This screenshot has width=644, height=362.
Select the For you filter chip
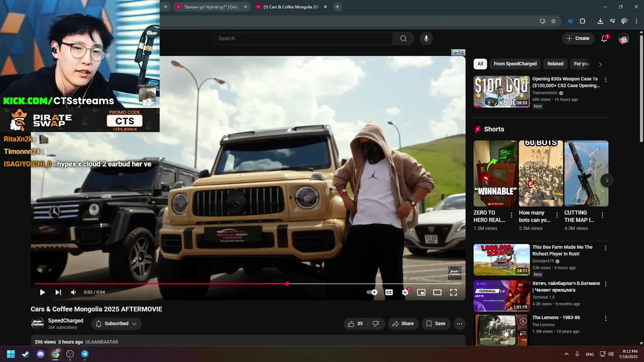point(582,64)
